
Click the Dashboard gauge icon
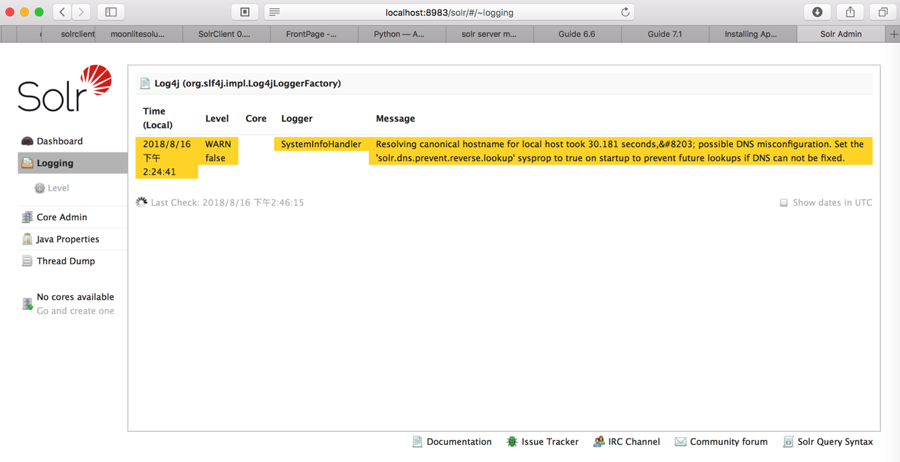(x=27, y=141)
